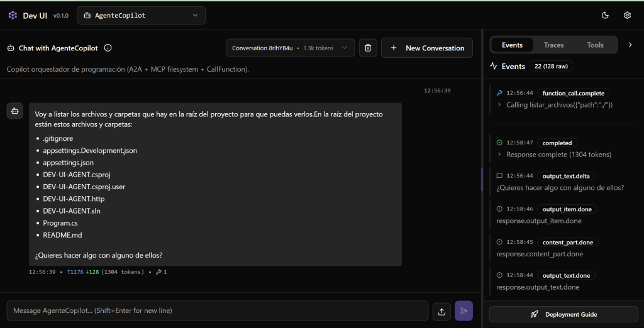The height and width of the screenshot is (328, 644).
Task: Click the message icon on output_text.delta event
Action: [x=499, y=176]
